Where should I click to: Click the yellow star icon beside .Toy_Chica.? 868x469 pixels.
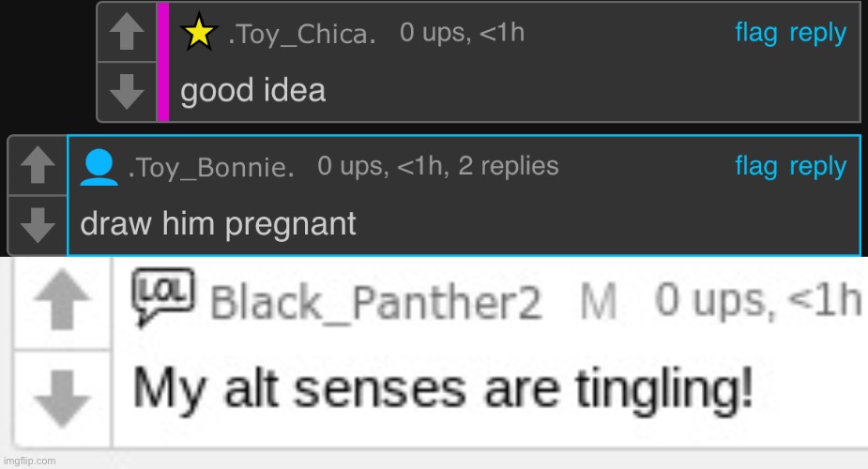(x=199, y=34)
